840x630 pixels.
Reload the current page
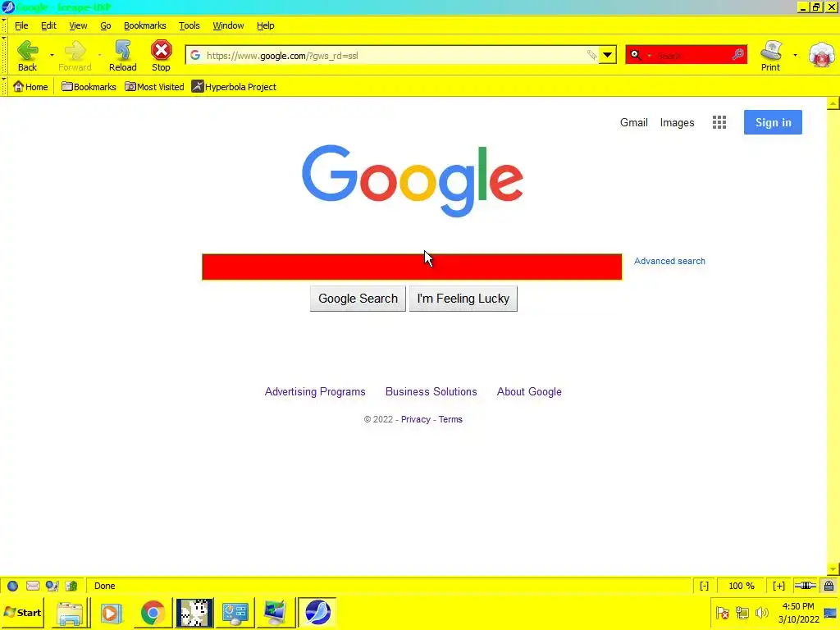pyautogui.click(x=123, y=55)
